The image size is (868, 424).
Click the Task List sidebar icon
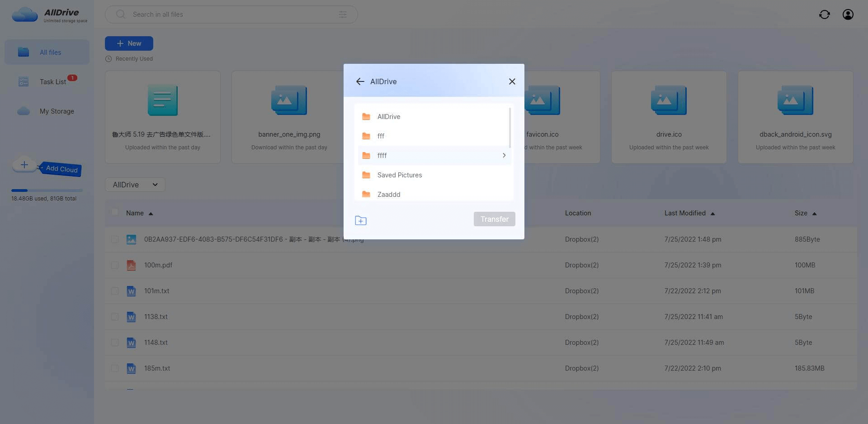(24, 81)
